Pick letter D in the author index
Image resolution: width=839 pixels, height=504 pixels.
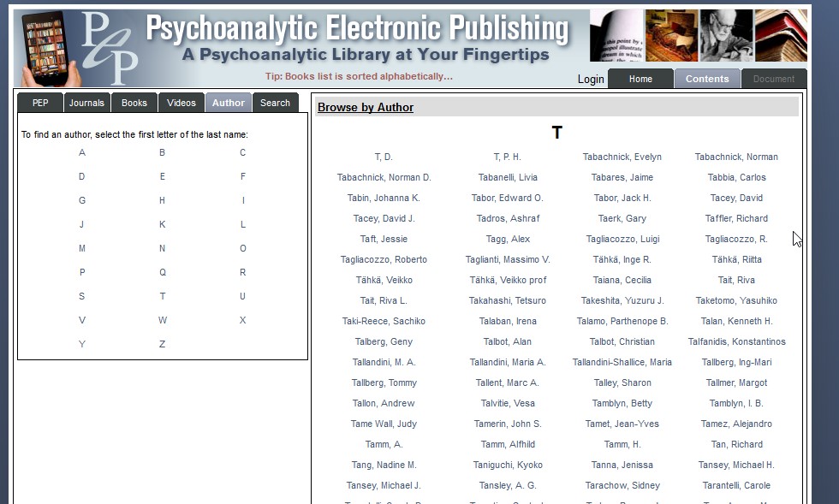tap(82, 176)
